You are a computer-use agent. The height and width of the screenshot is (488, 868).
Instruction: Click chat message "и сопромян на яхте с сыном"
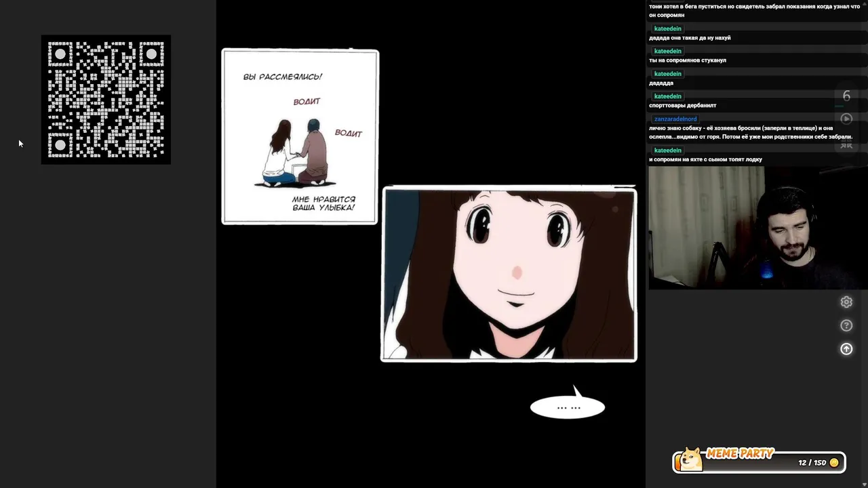[x=705, y=159]
